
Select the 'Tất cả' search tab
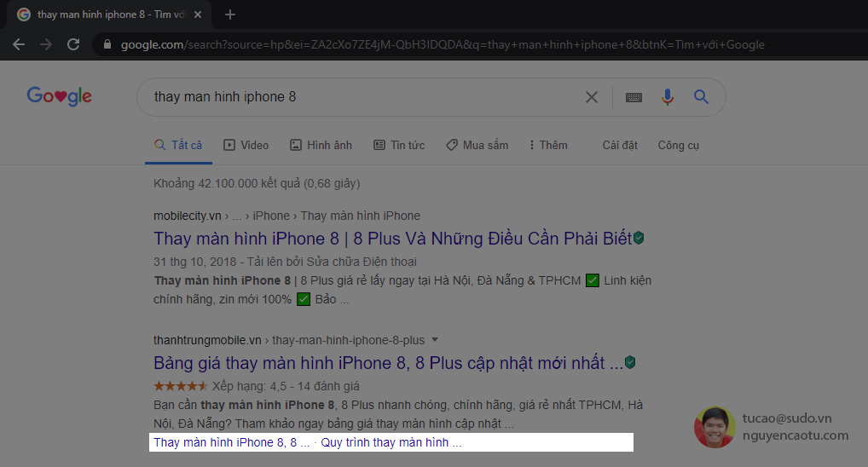tap(178, 145)
